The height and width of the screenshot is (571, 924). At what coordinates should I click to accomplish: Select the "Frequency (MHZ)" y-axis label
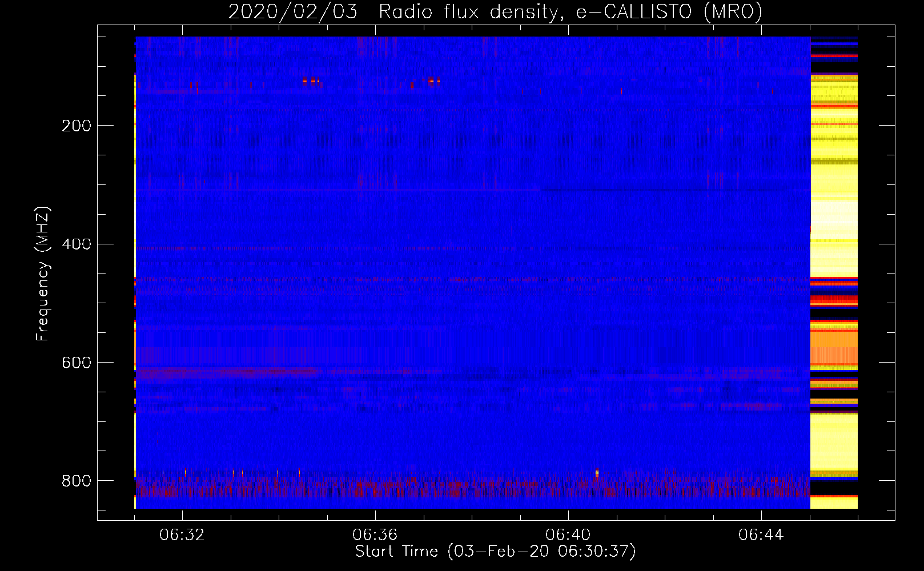pos(43,274)
